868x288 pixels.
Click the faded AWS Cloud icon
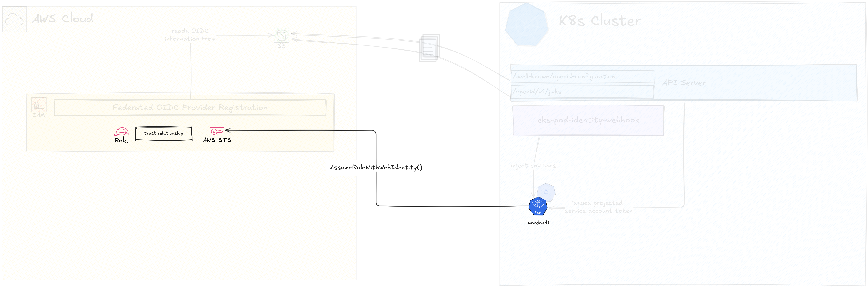point(15,19)
